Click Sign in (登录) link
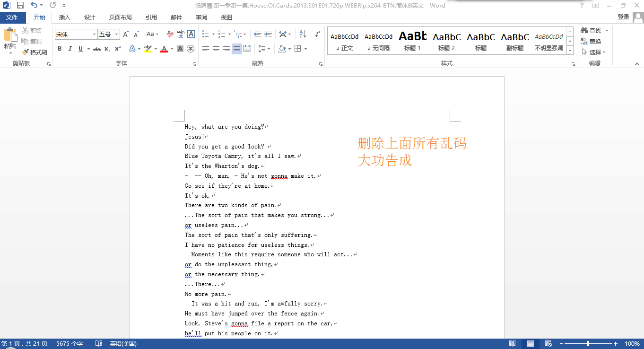This screenshot has height=349, width=644. [624, 17]
